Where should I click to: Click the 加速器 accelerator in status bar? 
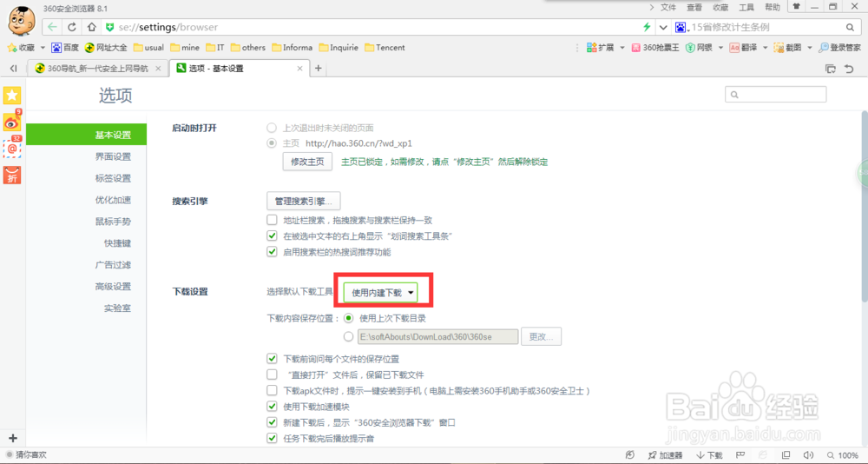[667, 455]
